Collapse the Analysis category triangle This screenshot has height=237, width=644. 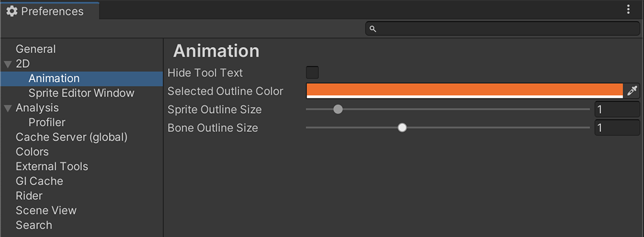pos(8,108)
